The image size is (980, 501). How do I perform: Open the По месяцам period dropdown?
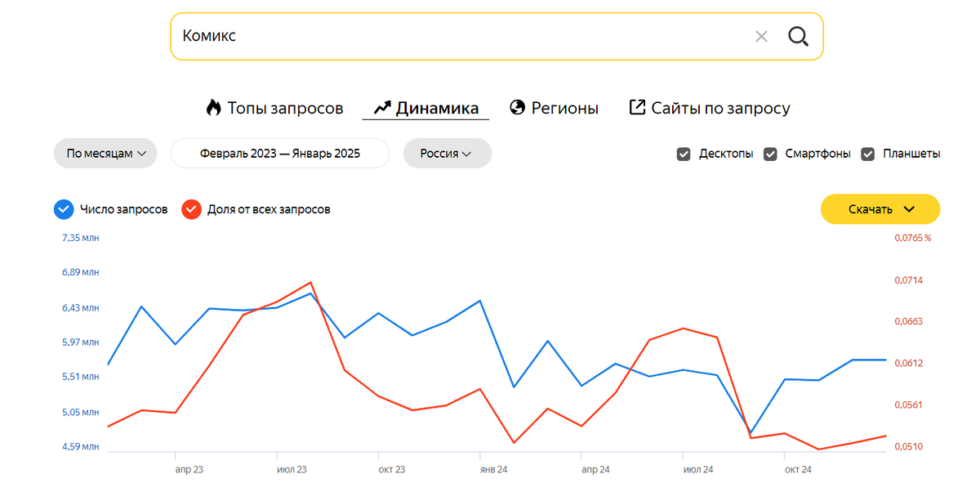[105, 154]
